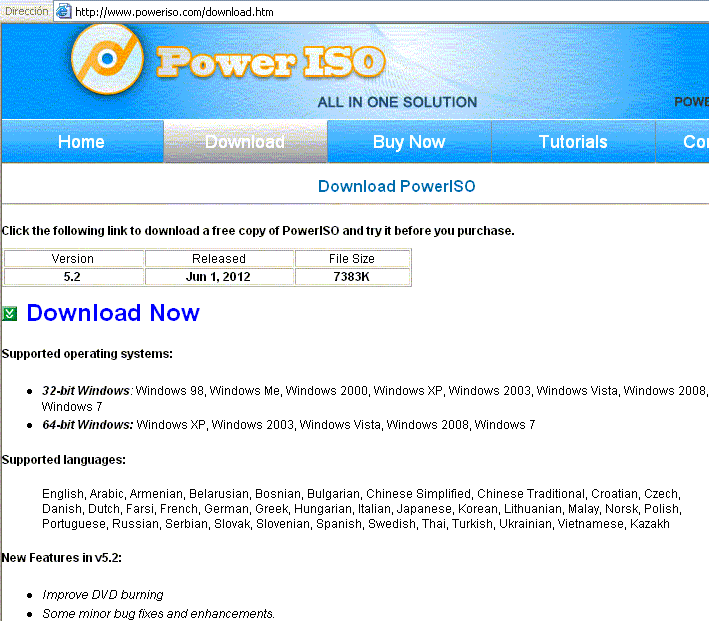Go to the Buy Now tab
Image resolution: width=709 pixels, height=621 pixels.
click(x=409, y=142)
